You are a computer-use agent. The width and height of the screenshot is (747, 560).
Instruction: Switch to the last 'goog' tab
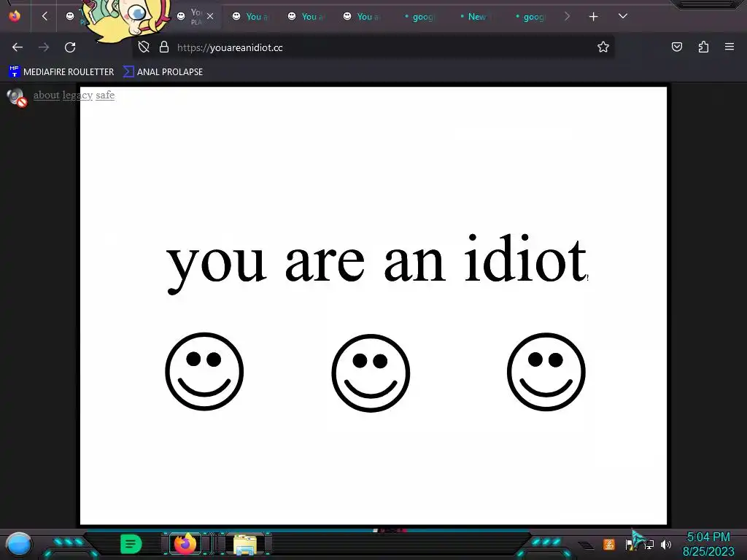point(530,17)
